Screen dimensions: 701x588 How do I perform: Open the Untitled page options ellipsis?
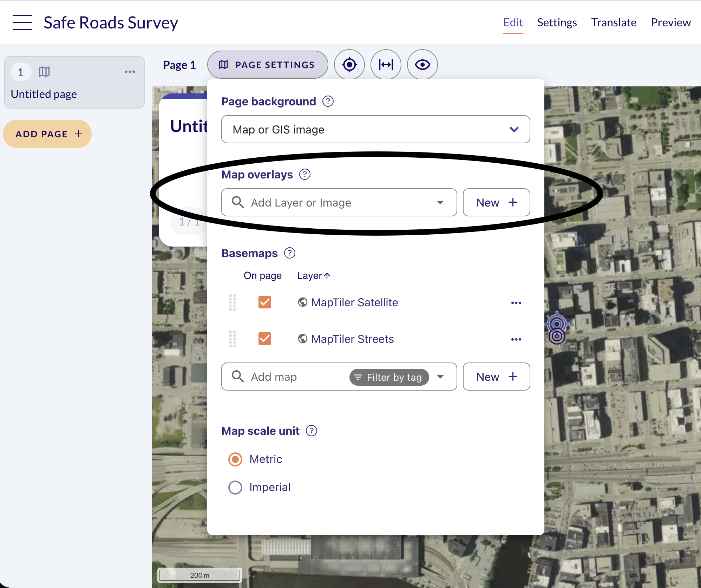click(130, 72)
